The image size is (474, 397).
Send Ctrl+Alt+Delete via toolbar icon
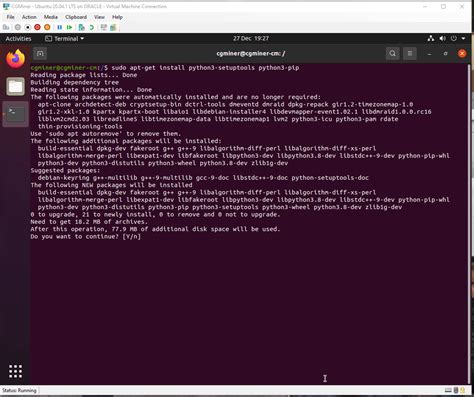coord(6,27)
